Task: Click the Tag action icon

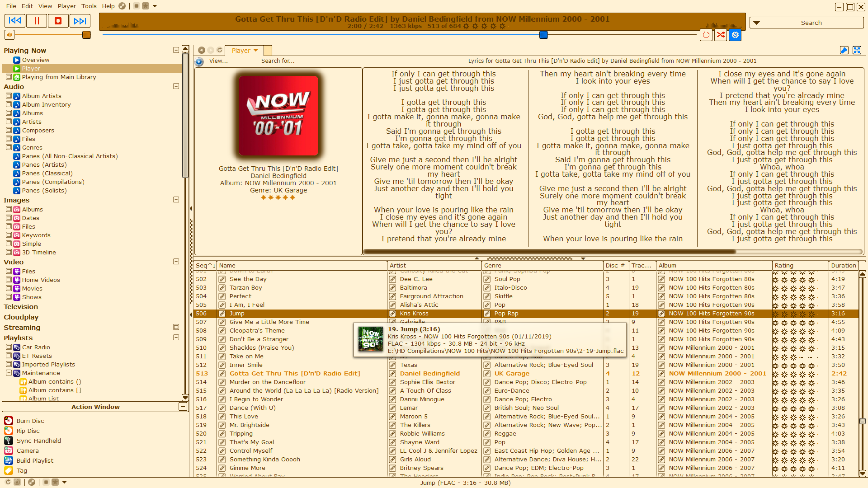Action: pyautogui.click(x=9, y=470)
